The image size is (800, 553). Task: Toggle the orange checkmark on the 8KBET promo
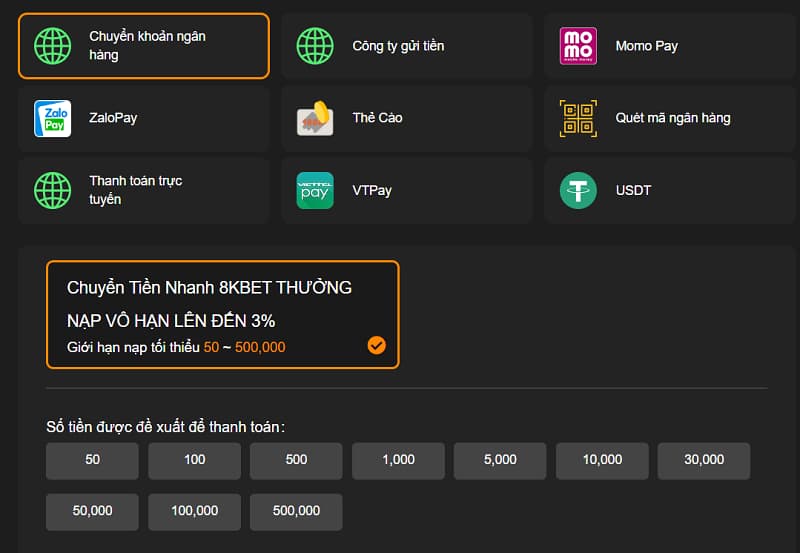(x=376, y=345)
